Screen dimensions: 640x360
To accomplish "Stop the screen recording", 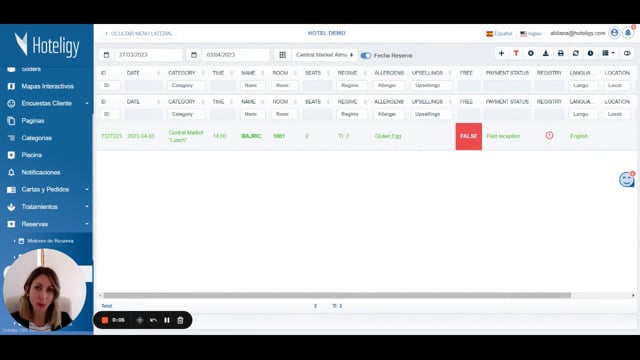I will [104, 320].
